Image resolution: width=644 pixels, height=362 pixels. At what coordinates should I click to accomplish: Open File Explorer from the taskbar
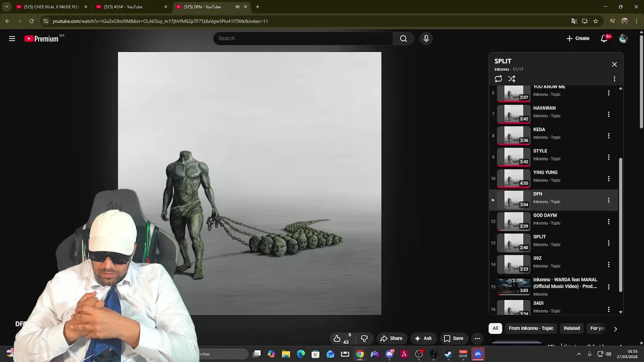coord(286,354)
